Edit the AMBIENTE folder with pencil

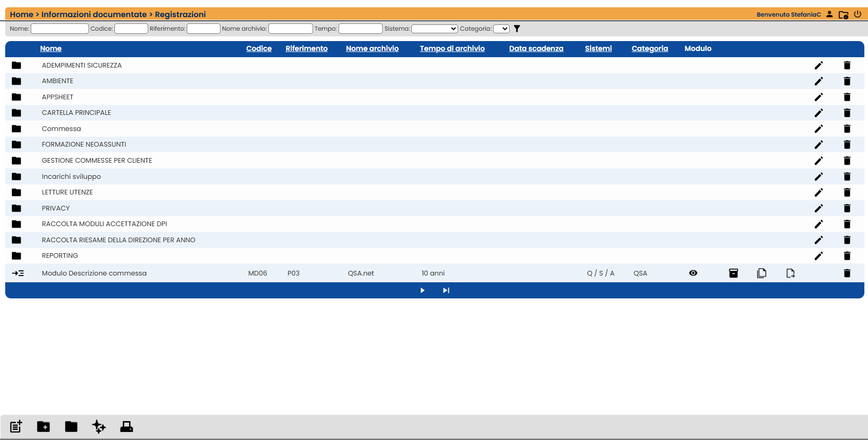coord(819,81)
